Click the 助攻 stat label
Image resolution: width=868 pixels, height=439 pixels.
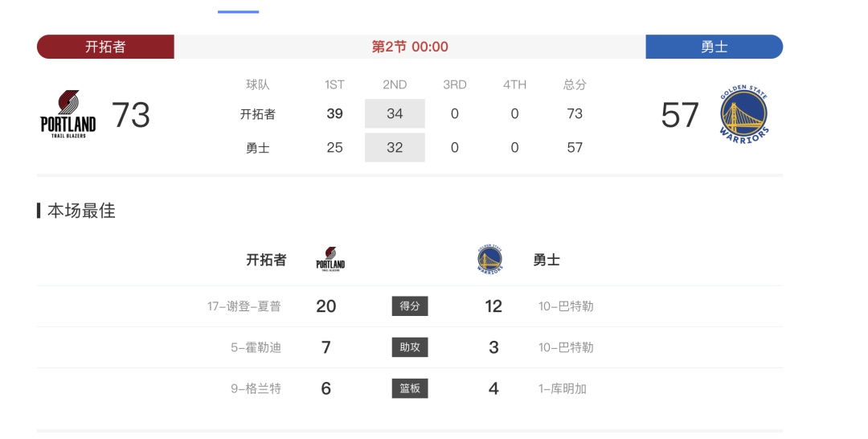(x=410, y=347)
